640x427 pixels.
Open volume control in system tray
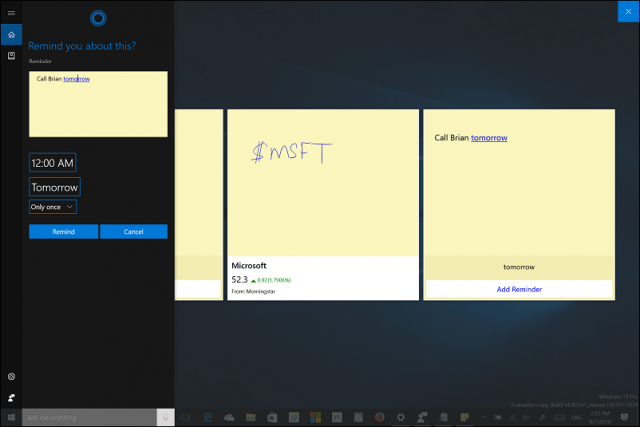coord(527,417)
